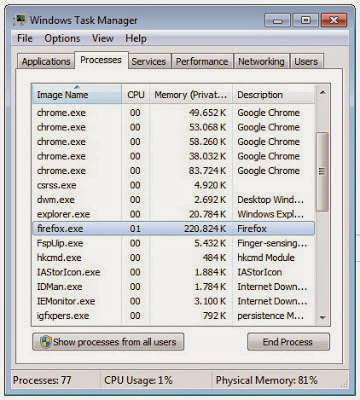The height and width of the screenshot is (400, 360).
Task: Switch to the Services tab
Action: point(149,61)
